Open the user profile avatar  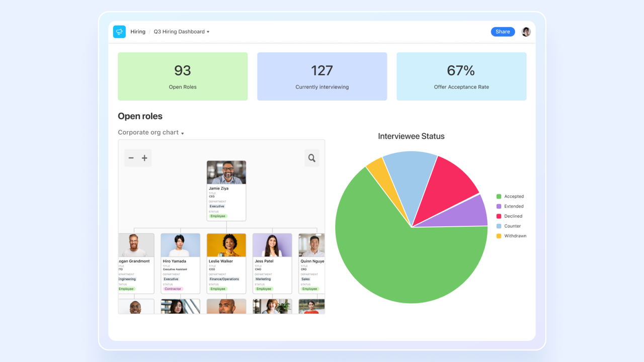(526, 32)
